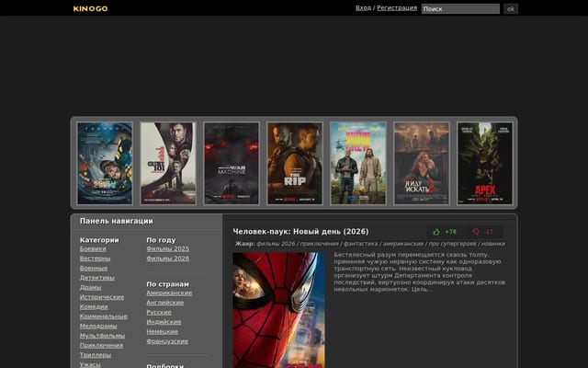Select the Военные category
Screen dimensions: 588x368
point(94,268)
